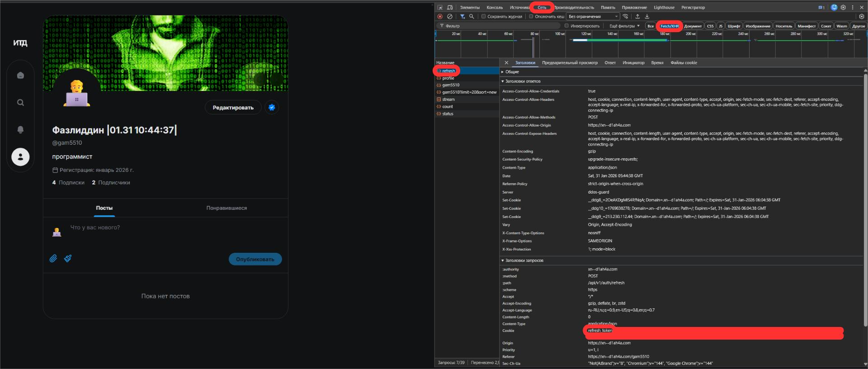Viewport: 868px width, 369px height.
Task: Toggle the Fetch/XHR request filter
Action: coord(670,26)
